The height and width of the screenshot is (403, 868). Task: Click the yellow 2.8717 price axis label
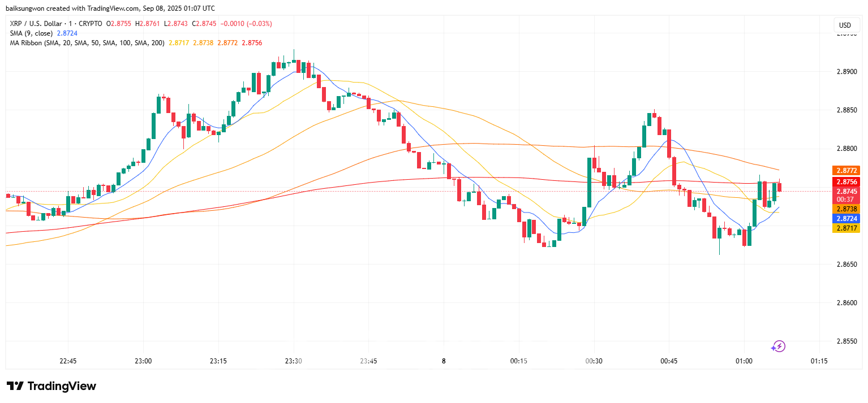845,228
